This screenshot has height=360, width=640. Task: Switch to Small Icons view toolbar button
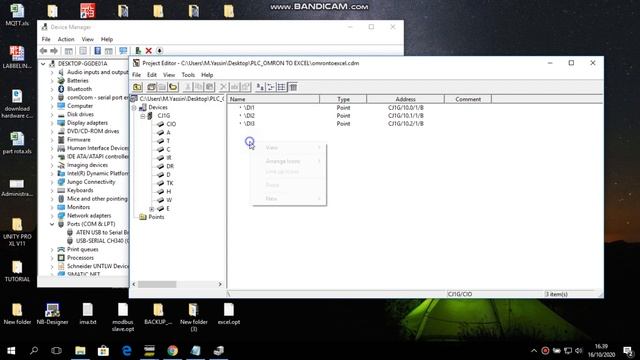(271, 87)
